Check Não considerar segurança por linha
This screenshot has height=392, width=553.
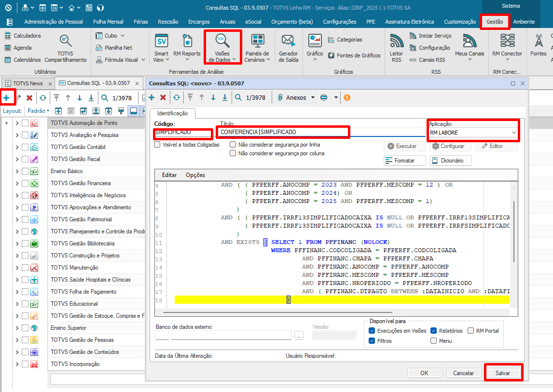[233, 145]
